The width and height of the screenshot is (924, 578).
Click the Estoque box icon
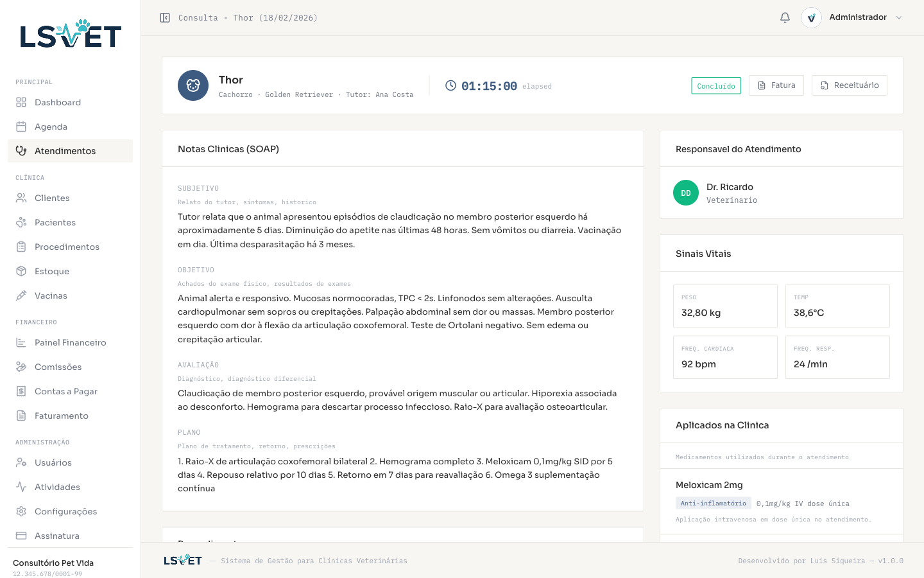tap(21, 271)
